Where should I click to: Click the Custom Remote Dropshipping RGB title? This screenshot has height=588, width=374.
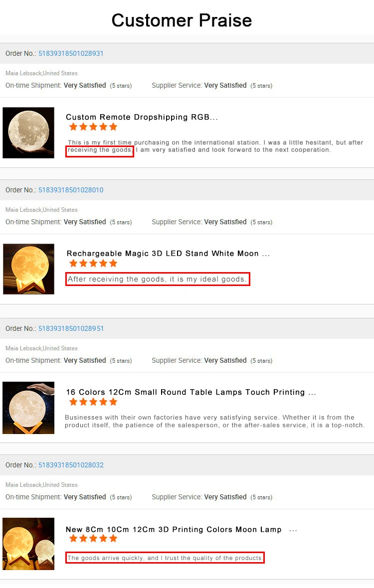pos(142,117)
